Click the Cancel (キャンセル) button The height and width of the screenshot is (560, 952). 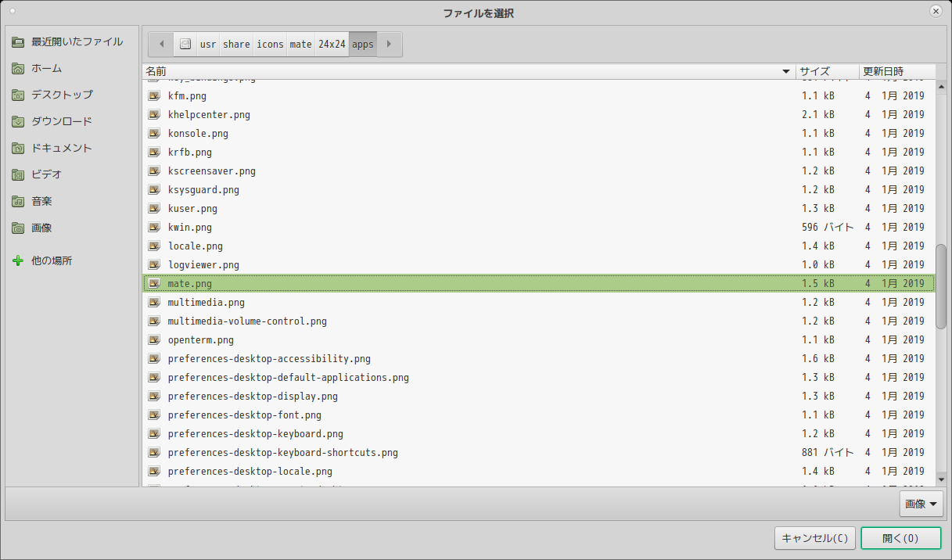click(814, 538)
